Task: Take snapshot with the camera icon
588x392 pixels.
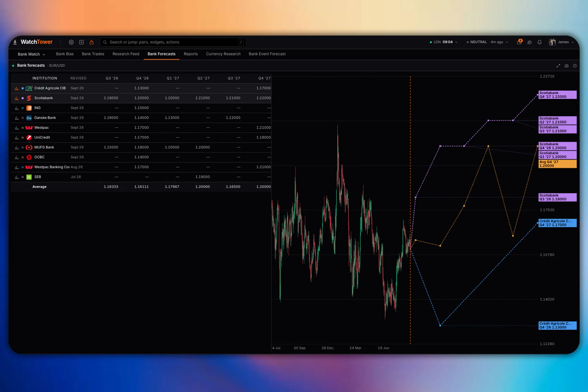Action: (566, 66)
